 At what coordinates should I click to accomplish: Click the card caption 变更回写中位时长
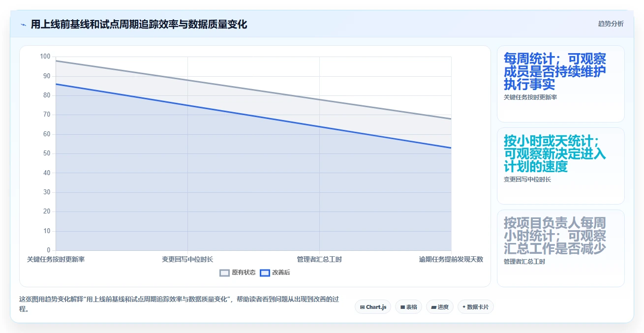pyautogui.click(x=527, y=180)
